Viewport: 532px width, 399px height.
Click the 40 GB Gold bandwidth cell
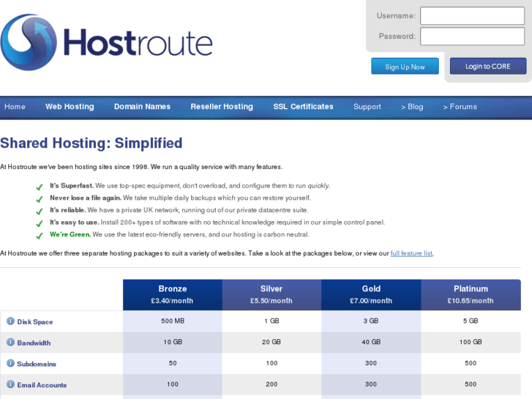pyautogui.click(x=371, y=342)
